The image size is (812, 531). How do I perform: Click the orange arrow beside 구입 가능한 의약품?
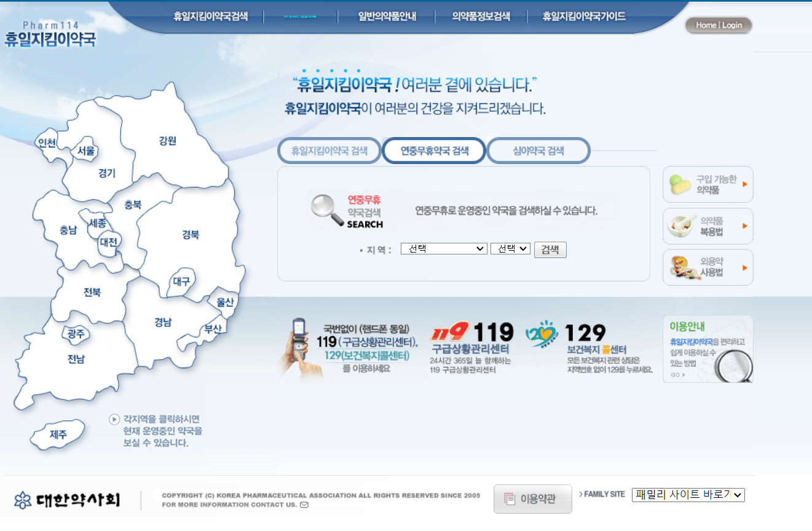tap(745, 184)
